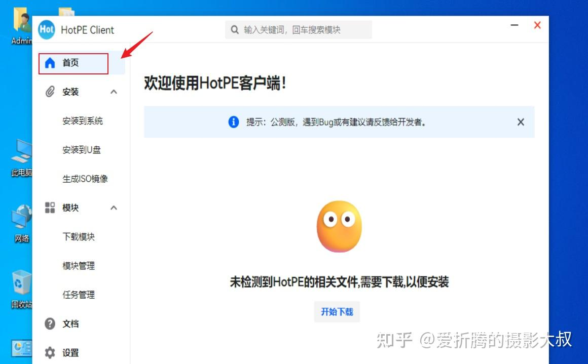Click the 开始下载 button
The height and width of the screenshot is (364, 588).
tap(337, 311)
